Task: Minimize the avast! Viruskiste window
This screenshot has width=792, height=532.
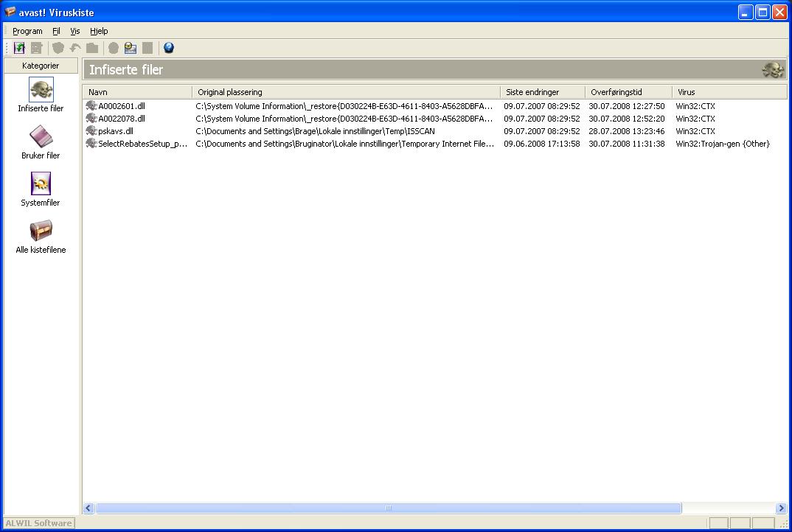Action: (746, 12)
